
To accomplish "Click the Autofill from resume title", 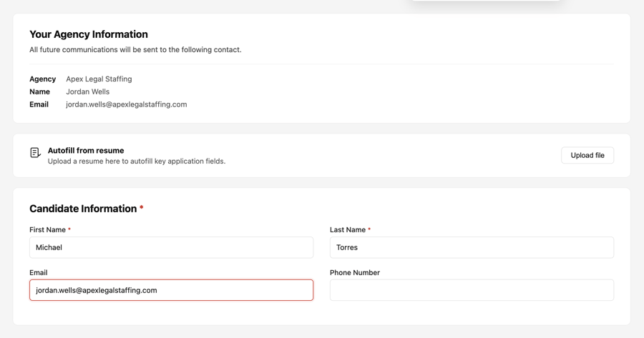I will coord(86,151).
